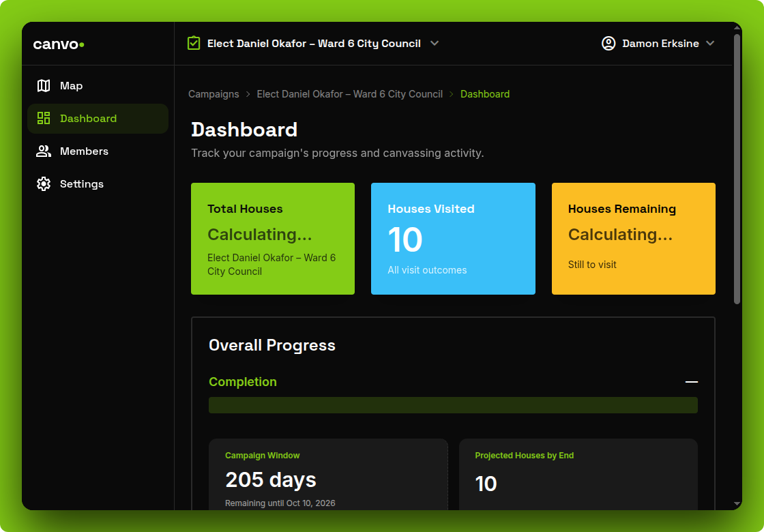The image size is (764, 532).
Task: Click the green campaign checkmark icon
Action: tap(194, 42)
